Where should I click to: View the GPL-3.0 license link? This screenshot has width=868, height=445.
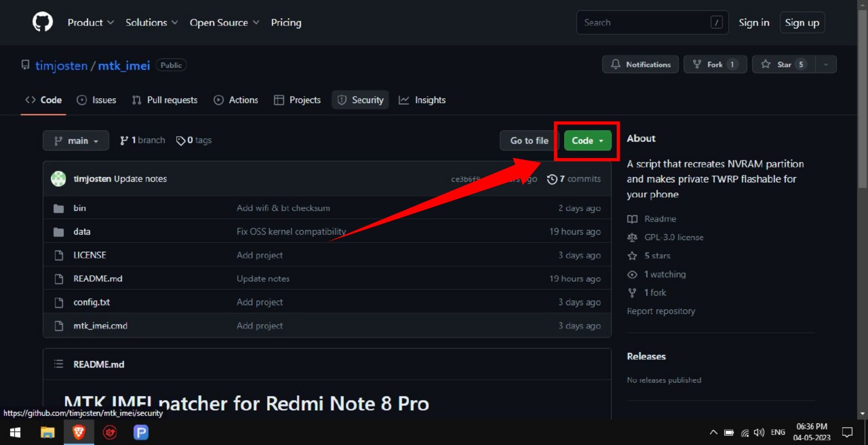coord(665,237)
